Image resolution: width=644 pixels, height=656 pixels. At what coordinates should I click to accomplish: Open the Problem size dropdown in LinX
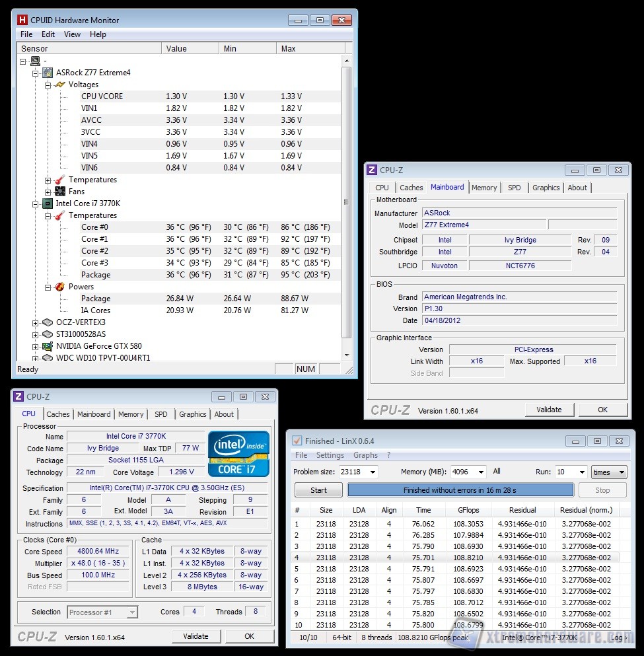pos(373,472)
